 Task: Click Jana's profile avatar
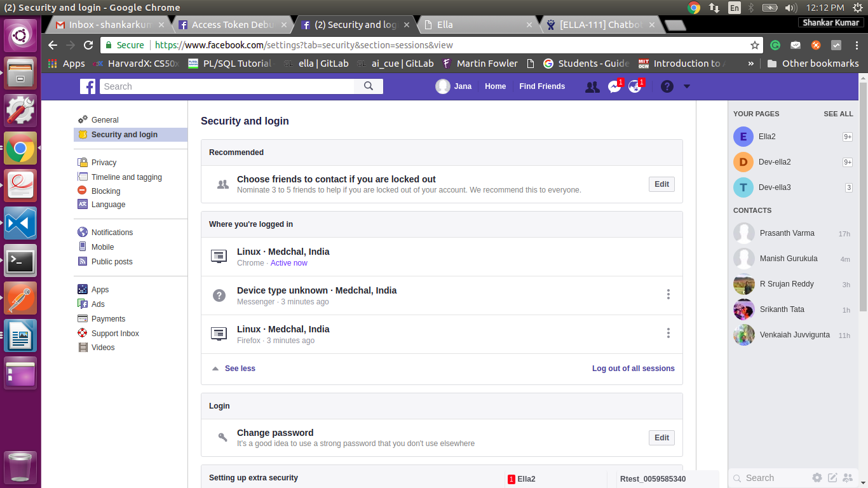coord(443,86)
